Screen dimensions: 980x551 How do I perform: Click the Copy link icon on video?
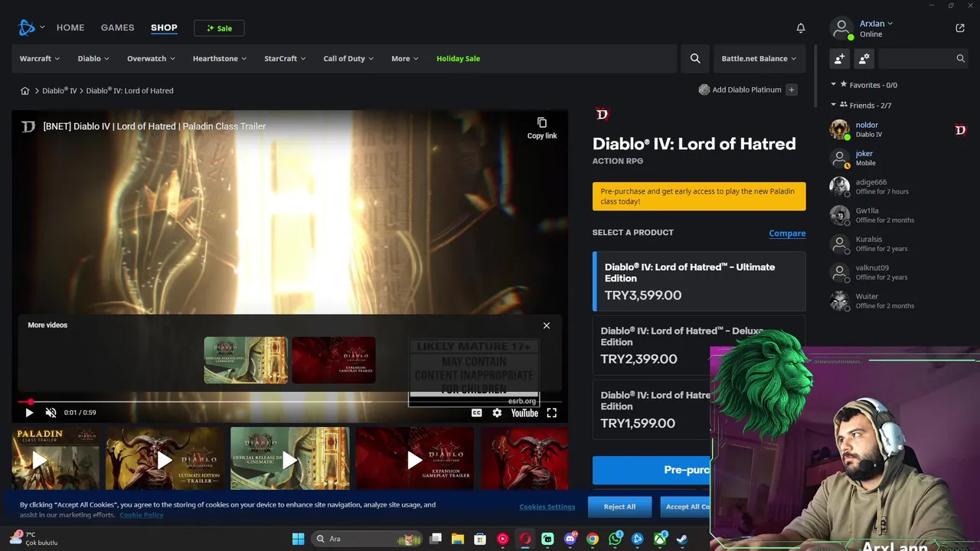542,122
